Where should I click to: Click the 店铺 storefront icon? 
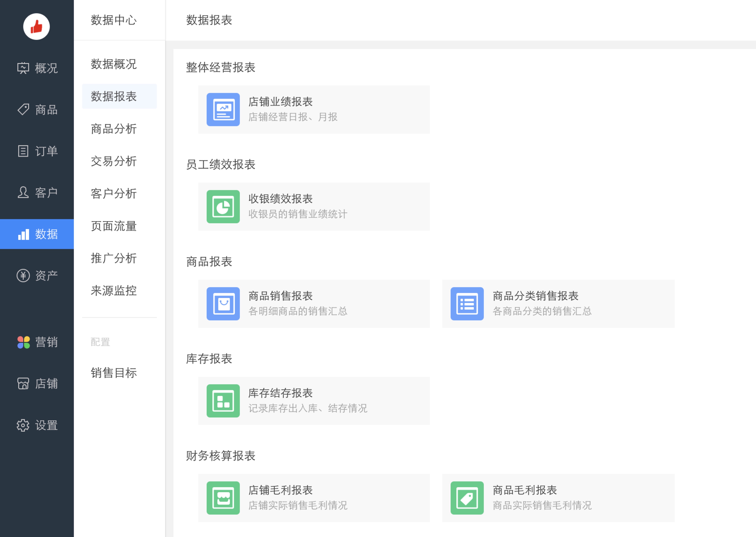click(x=23, y=384)
